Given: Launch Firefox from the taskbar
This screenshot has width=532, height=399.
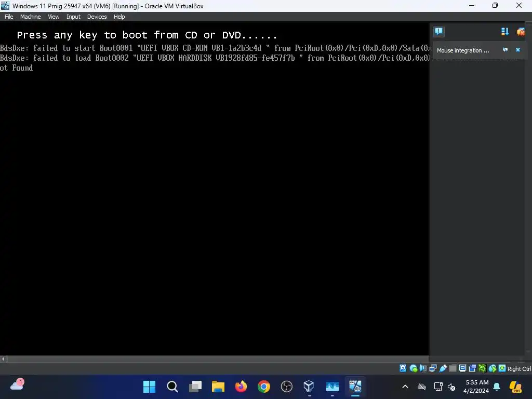Looking at the screenshot, I should pyautogui.click(x=241, y=387).
